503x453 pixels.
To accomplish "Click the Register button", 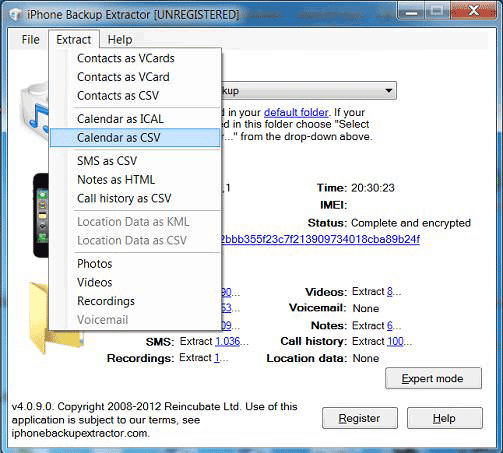I will 360,418.
